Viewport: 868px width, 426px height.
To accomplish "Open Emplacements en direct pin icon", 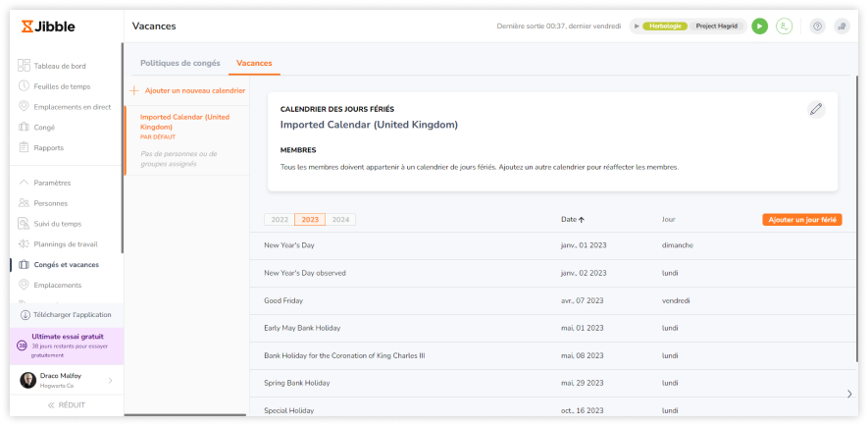I will (x=24, y=106).
